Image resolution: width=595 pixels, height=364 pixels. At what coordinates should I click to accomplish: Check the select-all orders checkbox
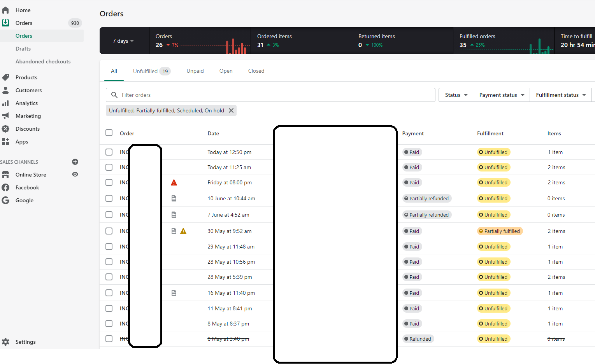click(109, 133)
